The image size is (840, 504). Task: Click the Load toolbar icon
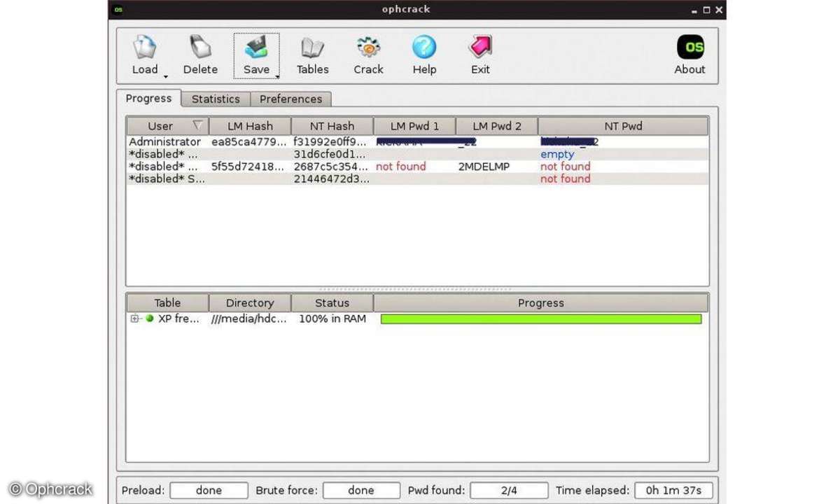(144, 48)
